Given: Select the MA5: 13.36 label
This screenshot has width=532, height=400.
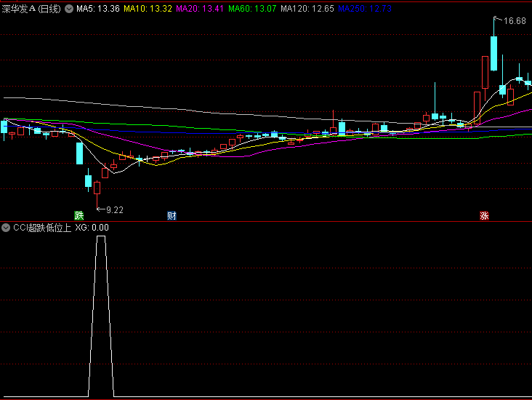Looking at the screenshot, I should [x=97, y=9].
